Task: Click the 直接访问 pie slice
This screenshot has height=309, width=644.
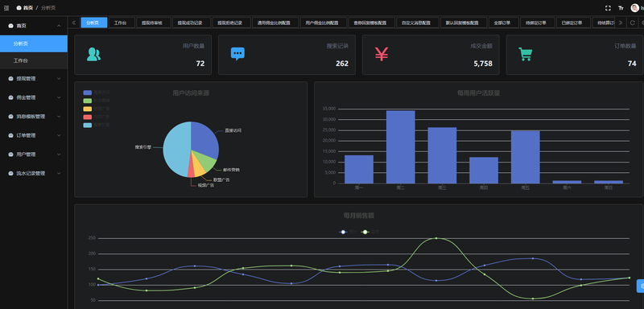Action: coord(204,139)
